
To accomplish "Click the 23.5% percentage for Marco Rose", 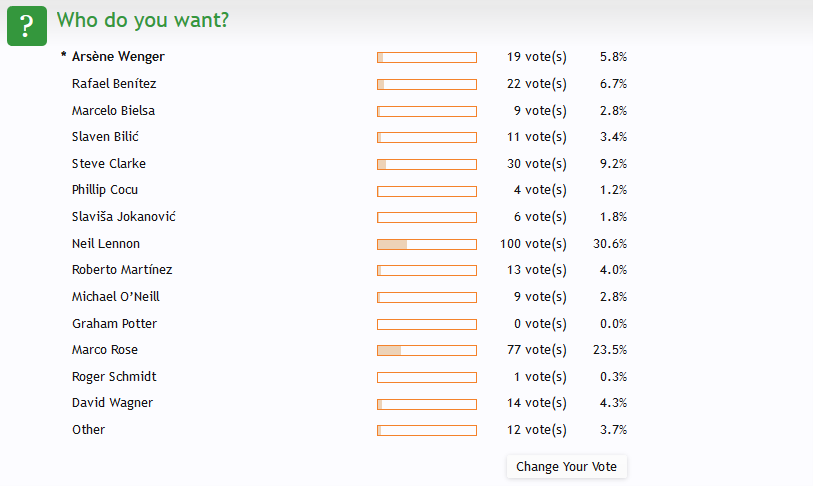I will click(x=610, y=350).
